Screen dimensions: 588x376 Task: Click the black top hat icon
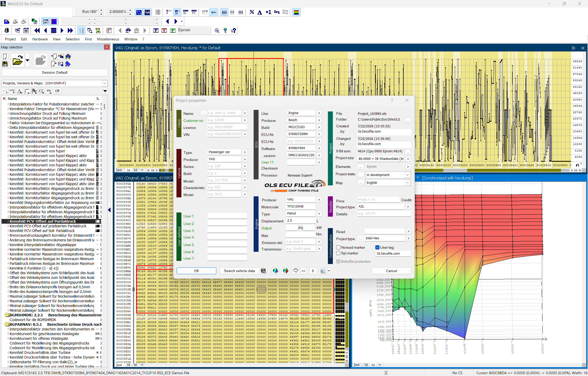[x=7, y=30]
